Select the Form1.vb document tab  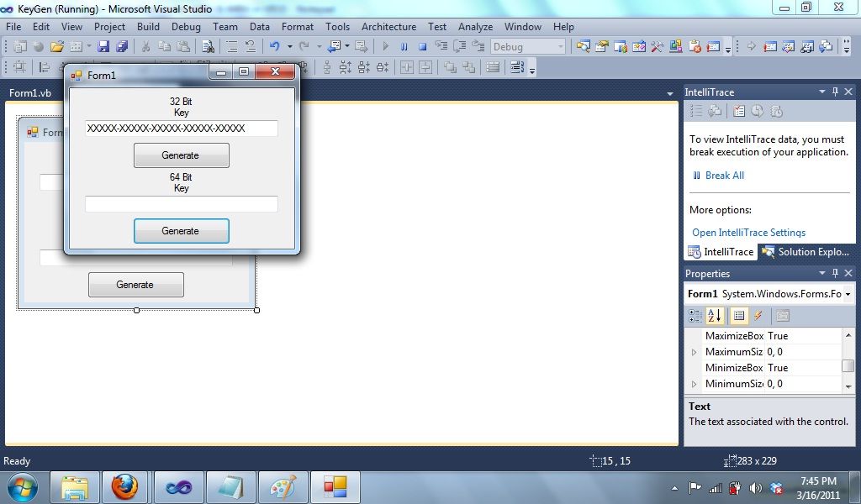coord(30,93)
